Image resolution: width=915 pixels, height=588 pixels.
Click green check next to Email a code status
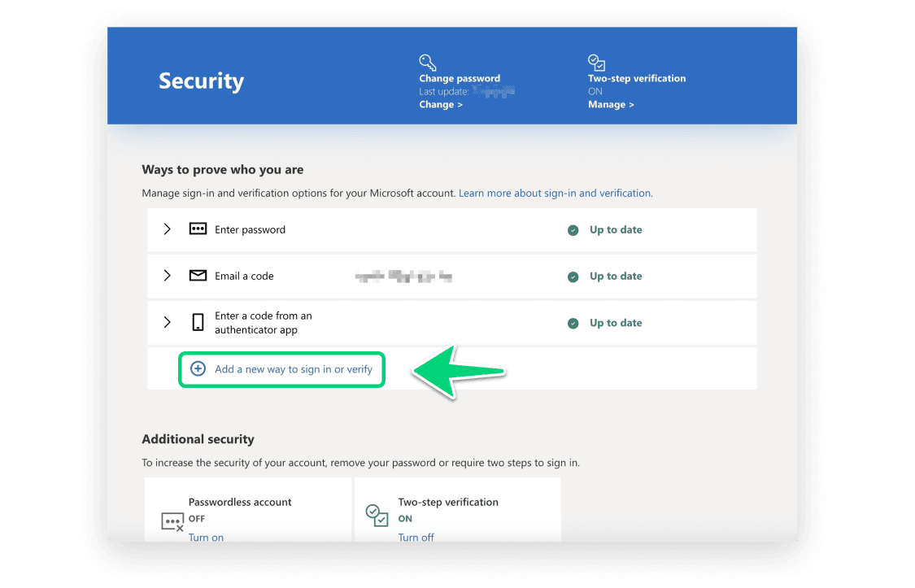pyautogui.click(x=573, y=277)
